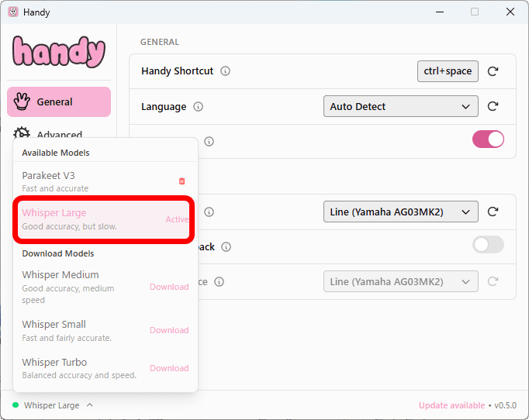Screen dimensions: 529x420
Task: Reset the microphone selection with refresh icon
Action: pos(493,212)
